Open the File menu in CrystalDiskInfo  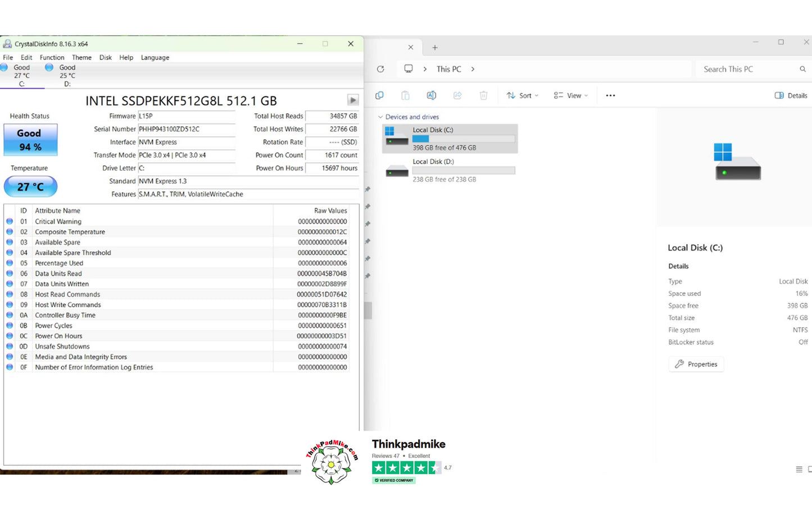click(x=8, y=57)
